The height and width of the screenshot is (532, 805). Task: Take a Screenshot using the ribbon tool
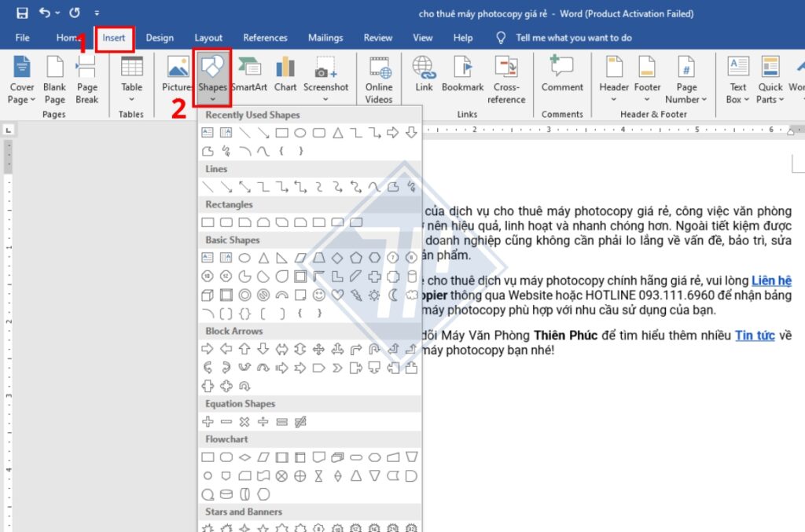[326, 76]
